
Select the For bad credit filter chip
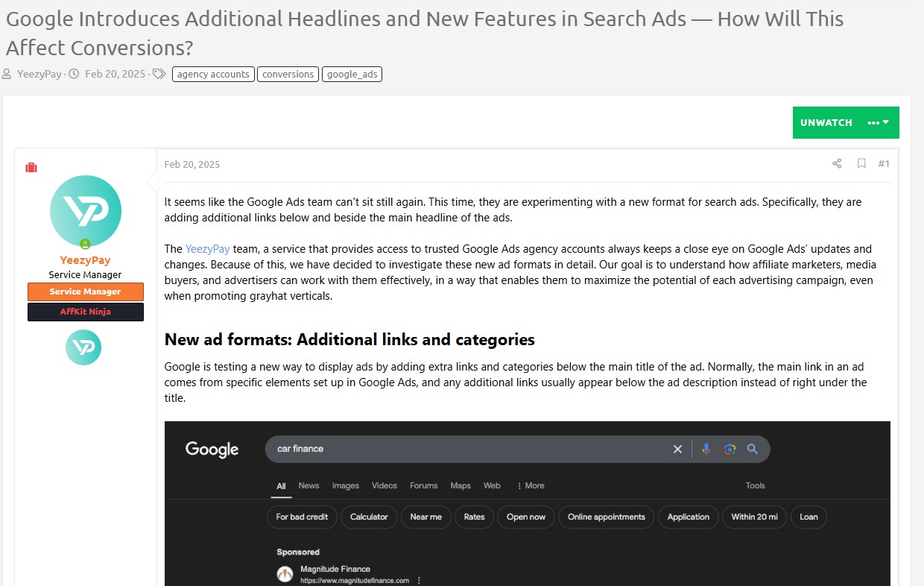click(x=302, y=517)
